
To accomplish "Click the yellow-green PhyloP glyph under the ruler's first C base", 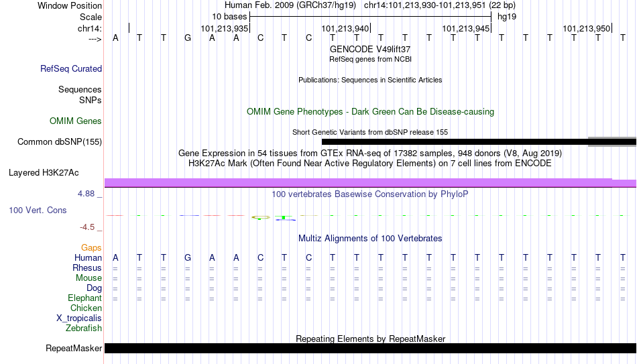I will tap(260, 218).
